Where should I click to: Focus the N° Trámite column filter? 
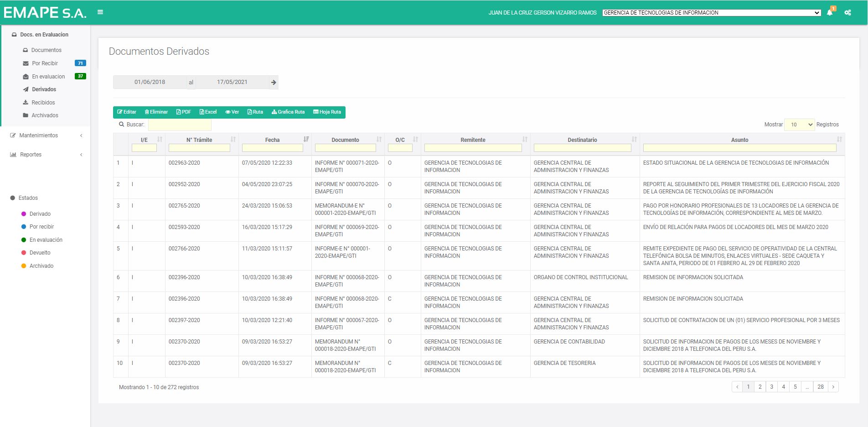[199, 148]
